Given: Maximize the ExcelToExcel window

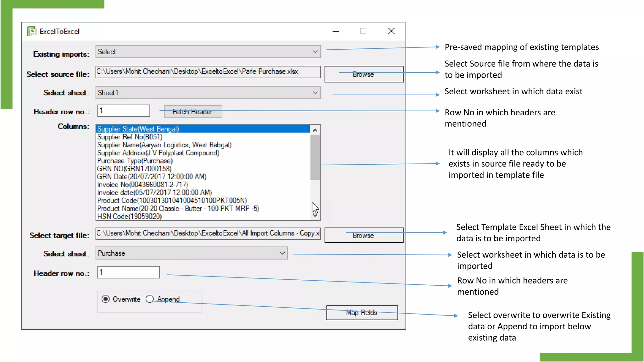Looking at the screenshot, I should (363, 31).
